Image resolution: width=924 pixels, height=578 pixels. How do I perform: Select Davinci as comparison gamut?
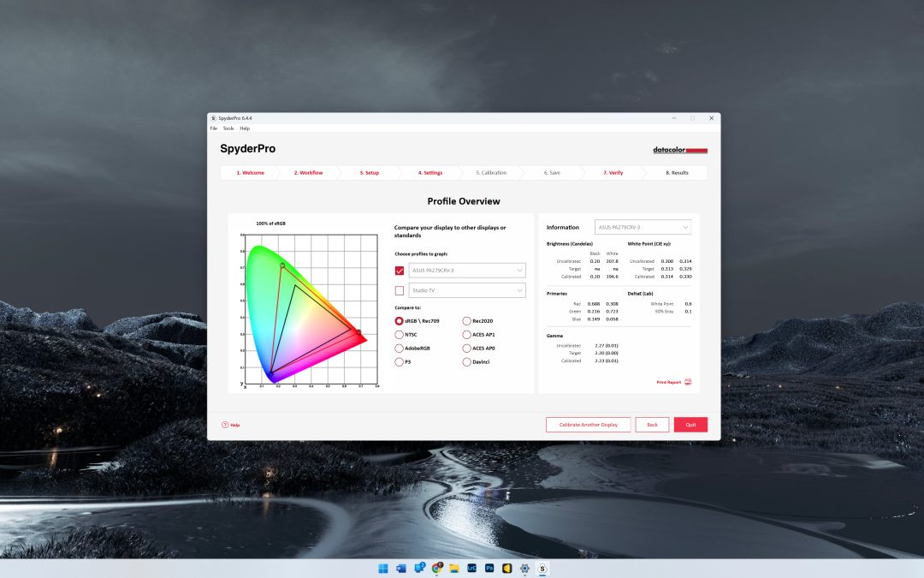[x=467, y=362]
